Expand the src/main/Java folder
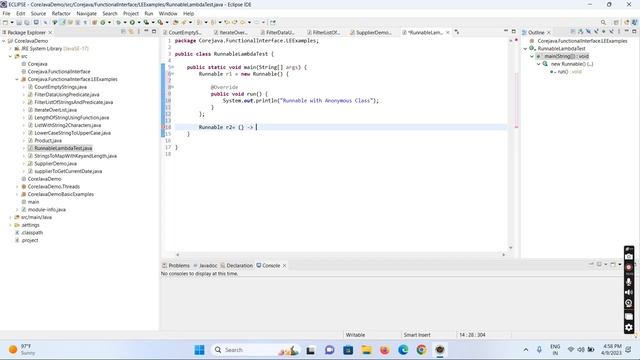 pyautogui.click(x=10, y=217)
